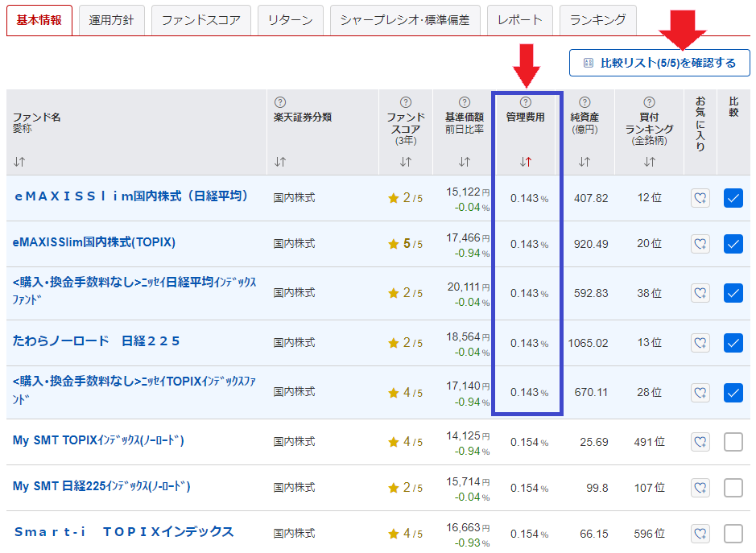This screenshot has height=553, width=756.
Task: Favorite My SMT TOPIXインデックス with heart icon
Action: coord(700,442)
